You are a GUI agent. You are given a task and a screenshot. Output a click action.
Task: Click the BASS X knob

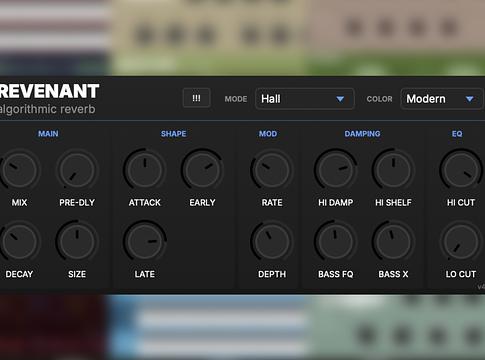pos(393,242)
